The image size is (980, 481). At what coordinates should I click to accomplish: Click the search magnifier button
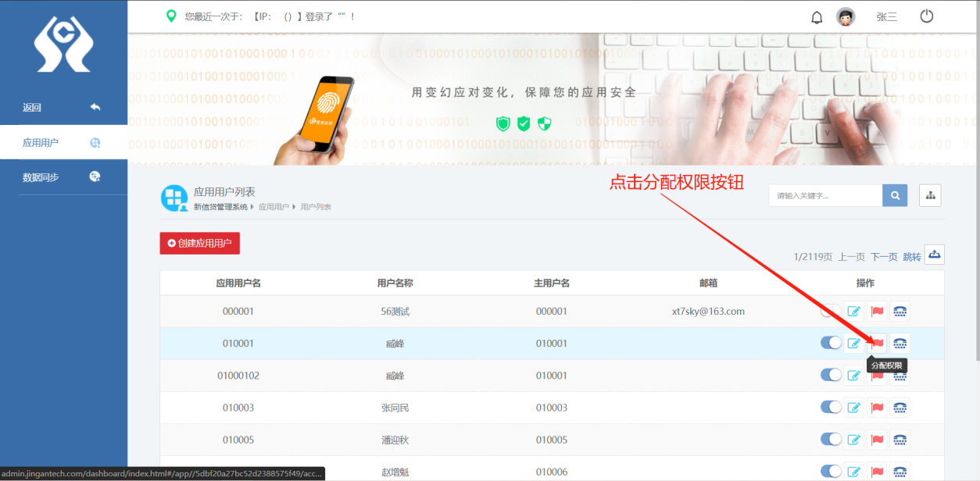[894, 195]
